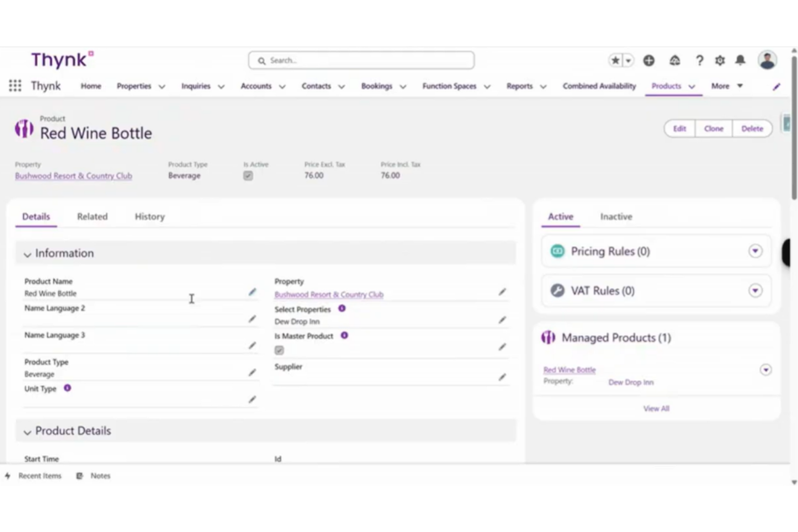Image resolution: width=798 pixels, height=532 pixels.
Task: Click the global actions plus icon
Action: click(649, 60)
